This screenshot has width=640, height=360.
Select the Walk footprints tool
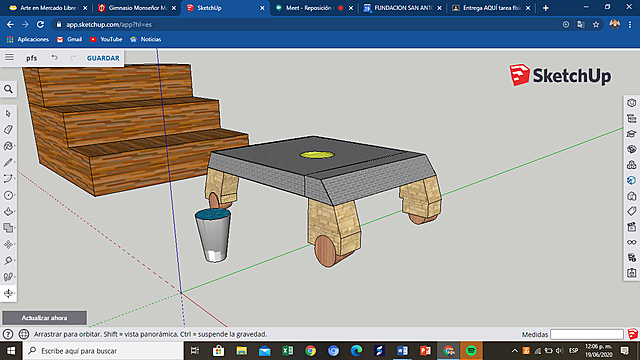pos(8,277)
